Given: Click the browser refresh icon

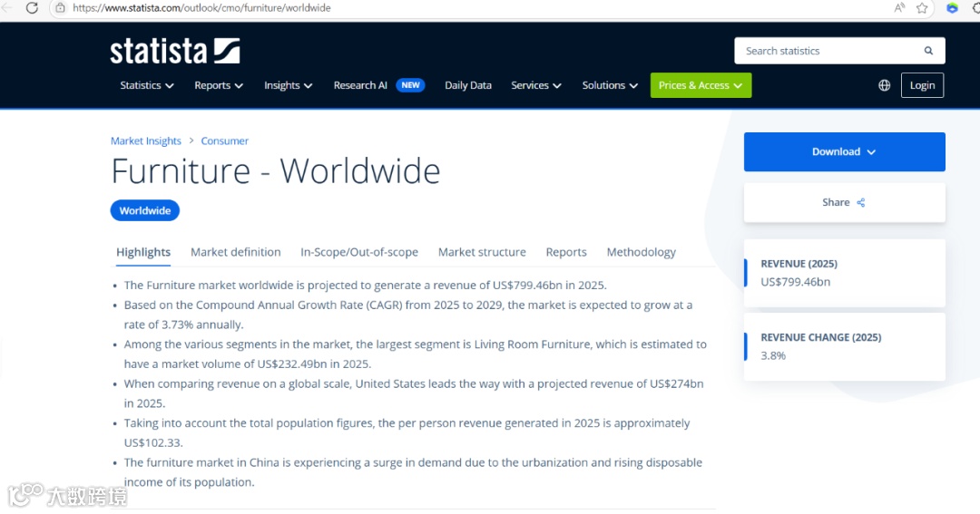Looking at the screenshot, I should [32, 8].
